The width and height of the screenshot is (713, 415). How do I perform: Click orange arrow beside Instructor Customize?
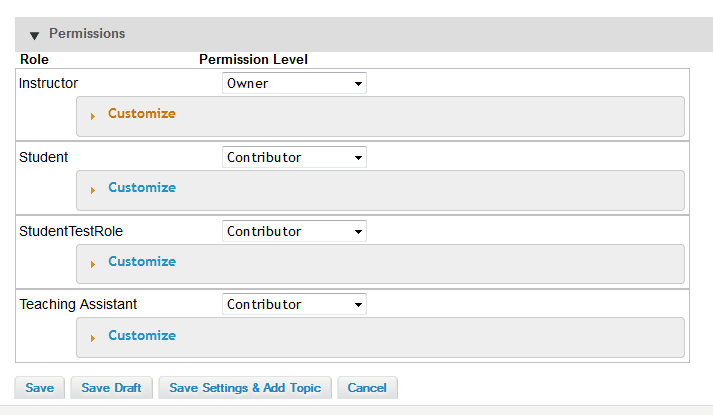point(93,116)
